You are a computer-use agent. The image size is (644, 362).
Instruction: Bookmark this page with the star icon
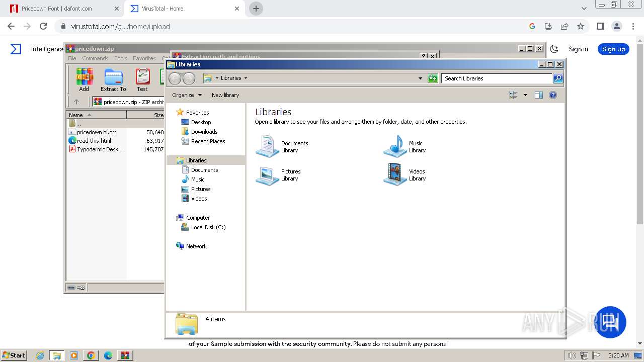581,27
